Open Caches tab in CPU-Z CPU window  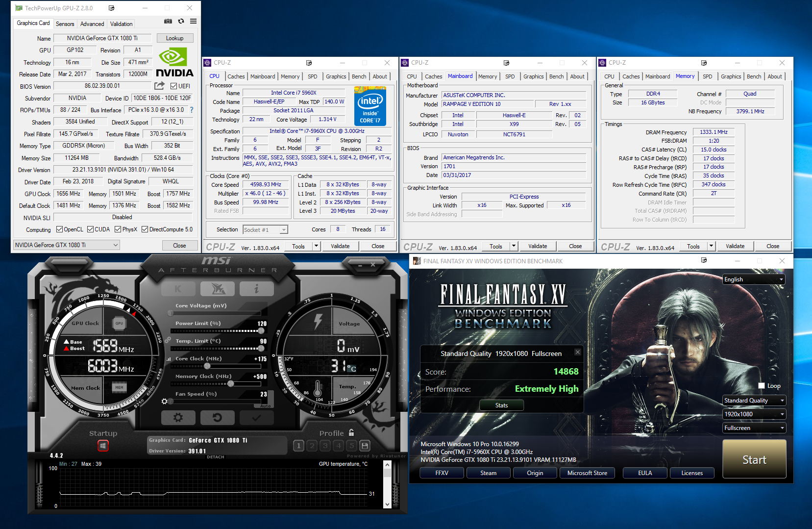(236, 76)
